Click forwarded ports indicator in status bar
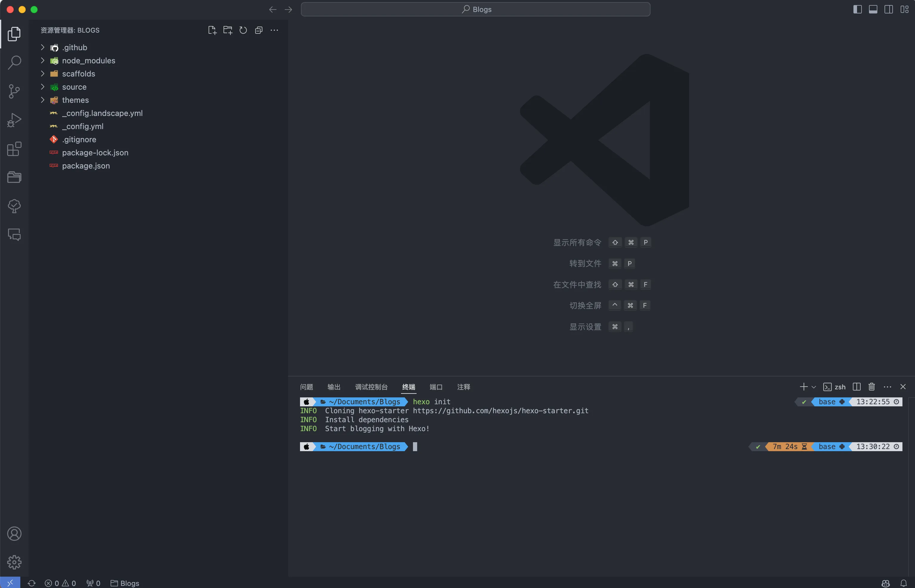The height and width of the screenshot is (588, 915). click(93, 583)
